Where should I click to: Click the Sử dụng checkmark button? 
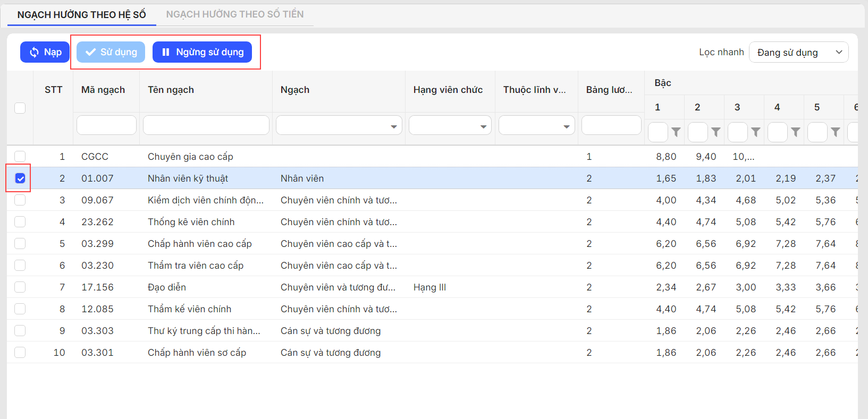tap(111, 52)
